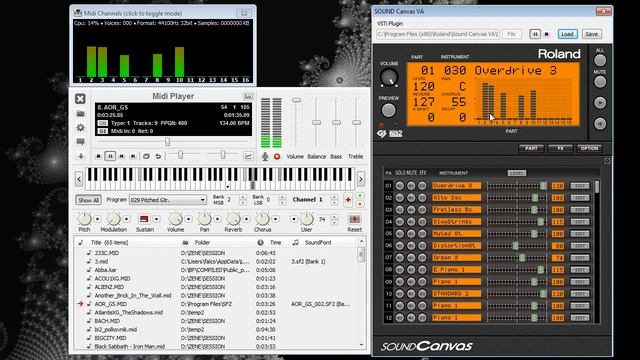Screen dimensions: 640x360
Task: Click the download arrow icon in Midi Player sidebar
Action: [80, 156]
